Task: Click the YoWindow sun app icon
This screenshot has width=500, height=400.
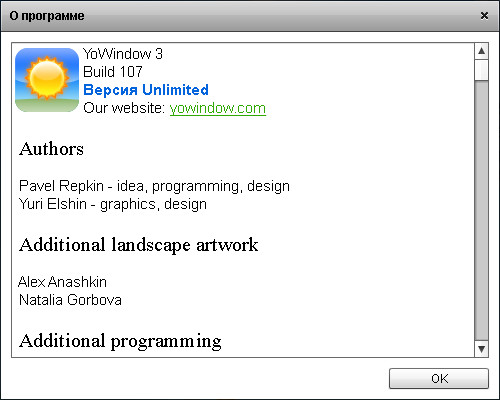Action: [x=47, y=80]
